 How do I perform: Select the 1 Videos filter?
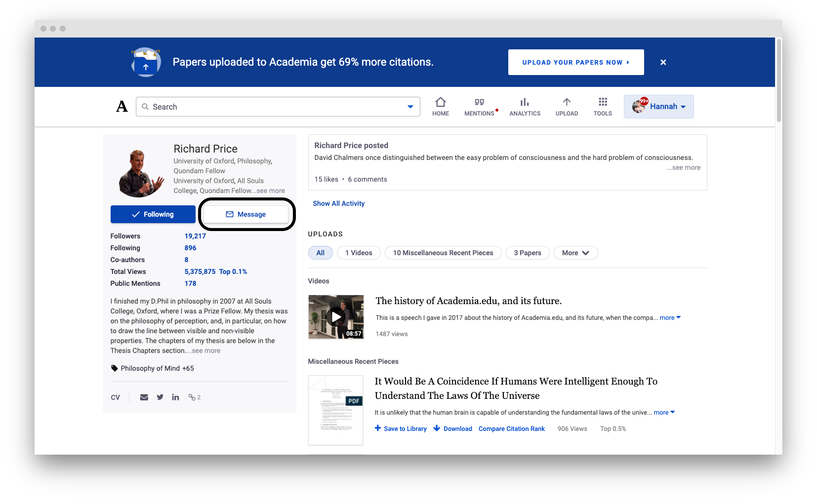pyautogui.click(x=359, y=253)
